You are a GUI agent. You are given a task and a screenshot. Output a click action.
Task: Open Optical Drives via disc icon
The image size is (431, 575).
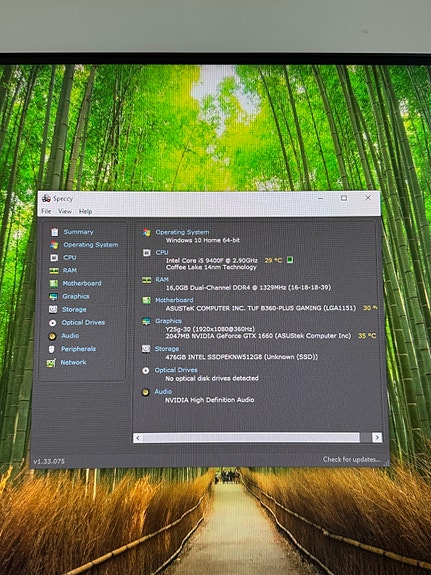pyautogui.click(x=52, y=323)
